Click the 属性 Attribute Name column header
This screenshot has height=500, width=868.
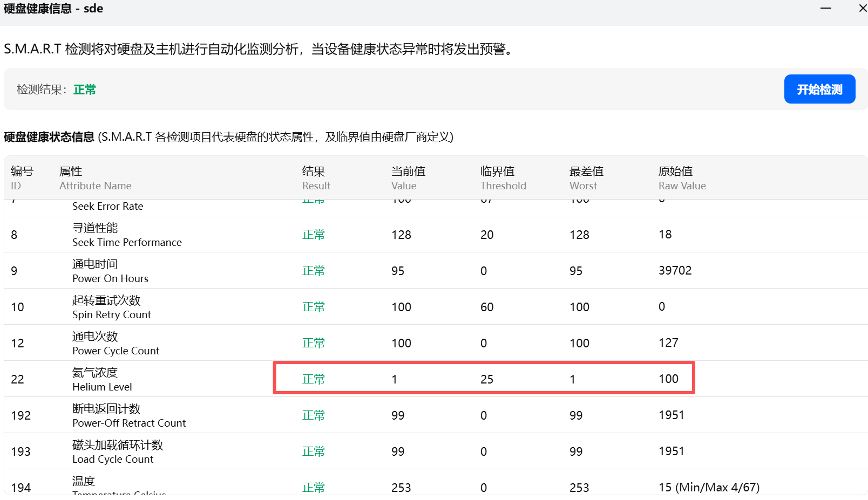[95, 177]
